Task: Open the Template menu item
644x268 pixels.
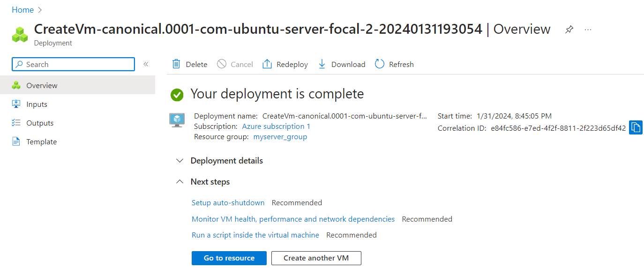Action: [x=77, y=141]
